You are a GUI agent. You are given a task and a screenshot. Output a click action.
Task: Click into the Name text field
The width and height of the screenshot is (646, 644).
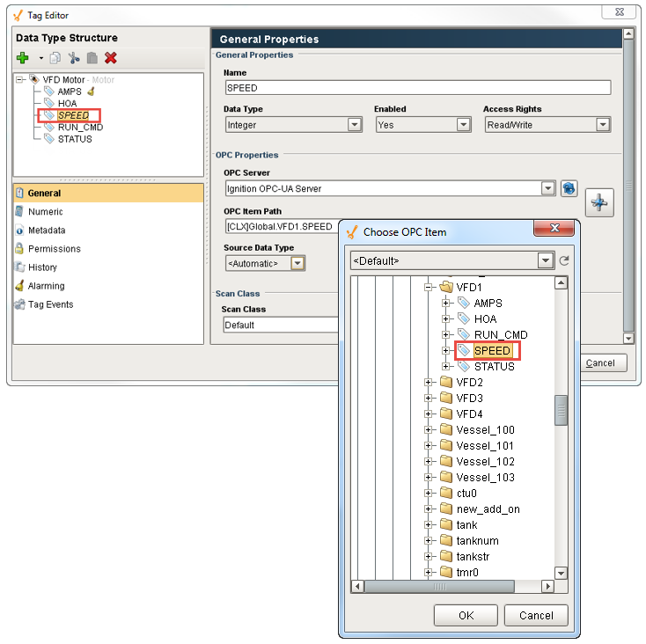pyautogui.click(x=416, y=88)
